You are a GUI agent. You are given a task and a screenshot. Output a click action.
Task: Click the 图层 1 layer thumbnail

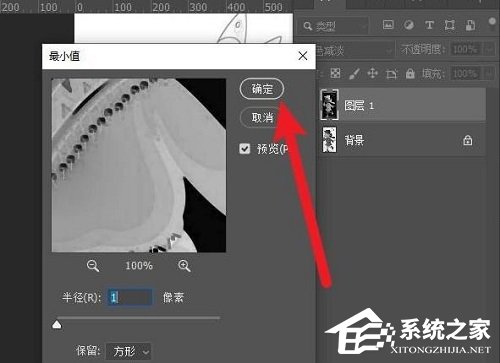329,105
